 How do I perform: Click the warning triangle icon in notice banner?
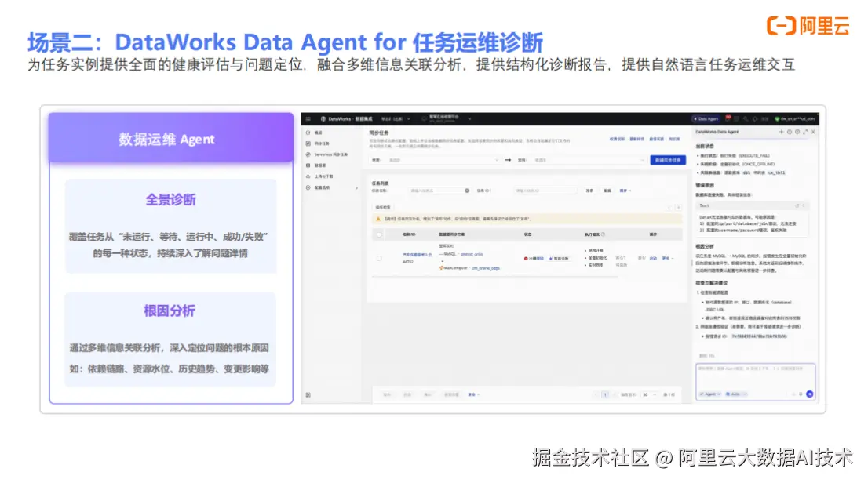378,219
